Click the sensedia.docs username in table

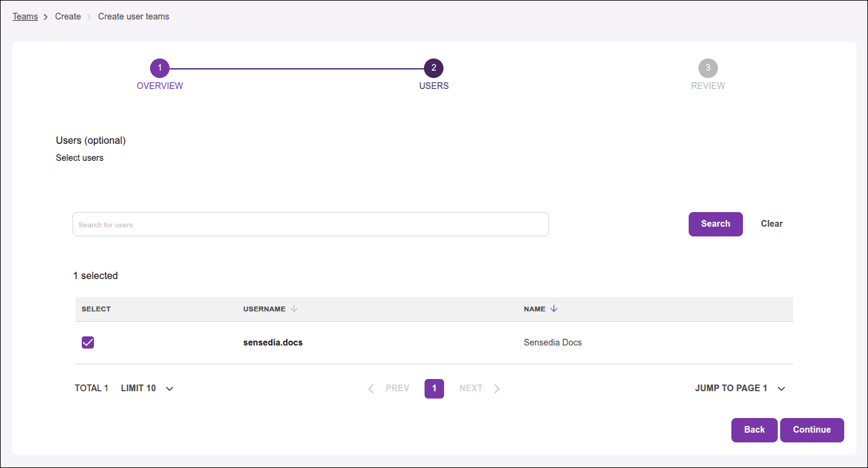(273, 342)
